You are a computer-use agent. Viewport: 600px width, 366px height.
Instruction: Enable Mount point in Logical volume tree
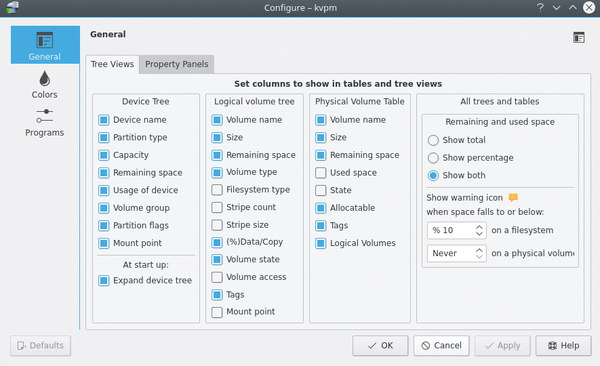pos(217,312)
